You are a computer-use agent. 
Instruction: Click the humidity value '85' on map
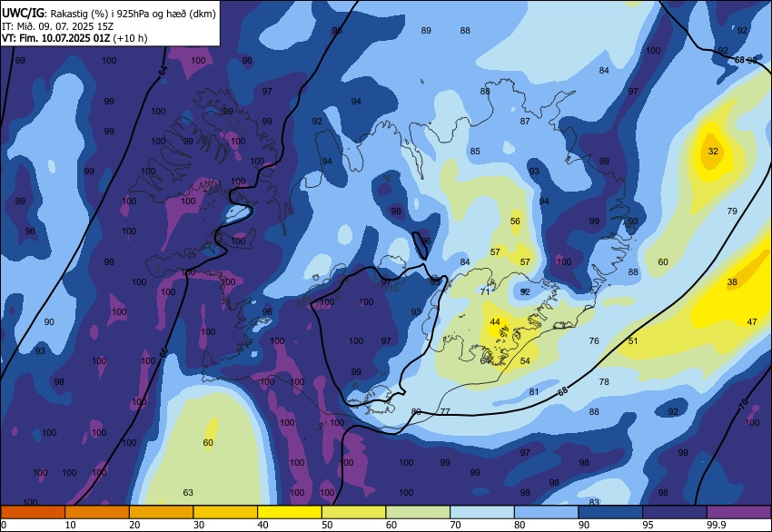(475, 151)
